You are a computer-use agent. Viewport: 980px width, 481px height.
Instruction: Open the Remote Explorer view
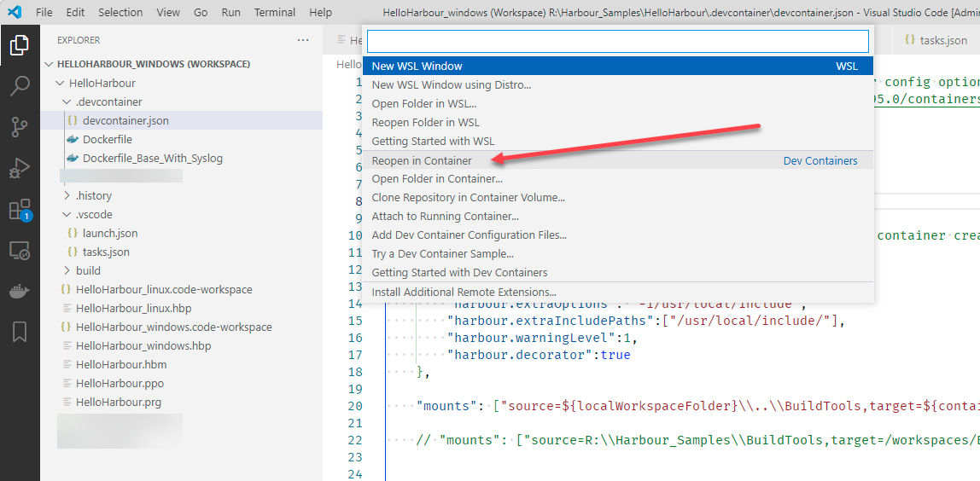click(x=19, y=251)
